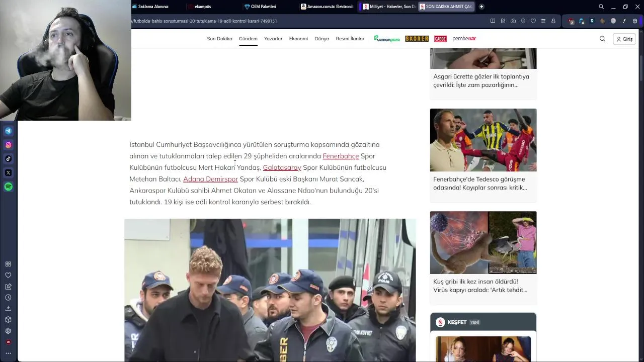644x362 pixels.
Task: Open sidebar bookmarks heart icon
Action: (8, 275)
